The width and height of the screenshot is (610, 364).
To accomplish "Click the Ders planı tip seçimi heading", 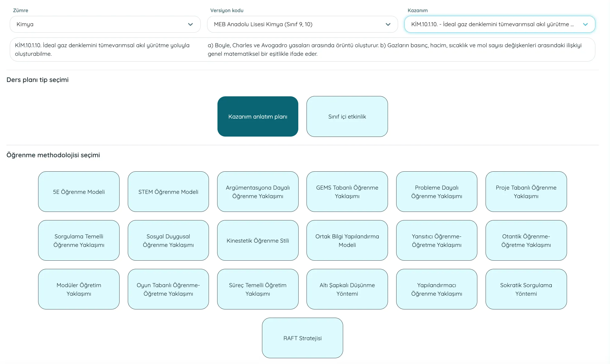I will point(38,80).
